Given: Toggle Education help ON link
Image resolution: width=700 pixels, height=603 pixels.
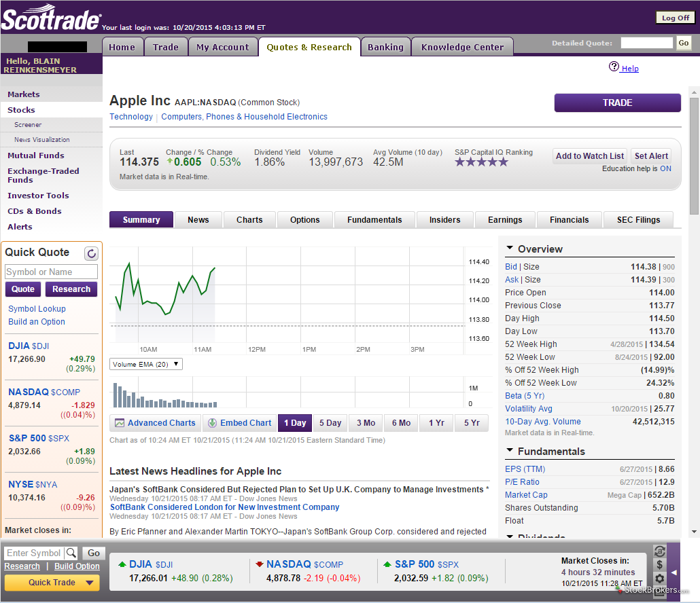Looking at the screenshot, I should pyautogui.click(x=665, y=168).
